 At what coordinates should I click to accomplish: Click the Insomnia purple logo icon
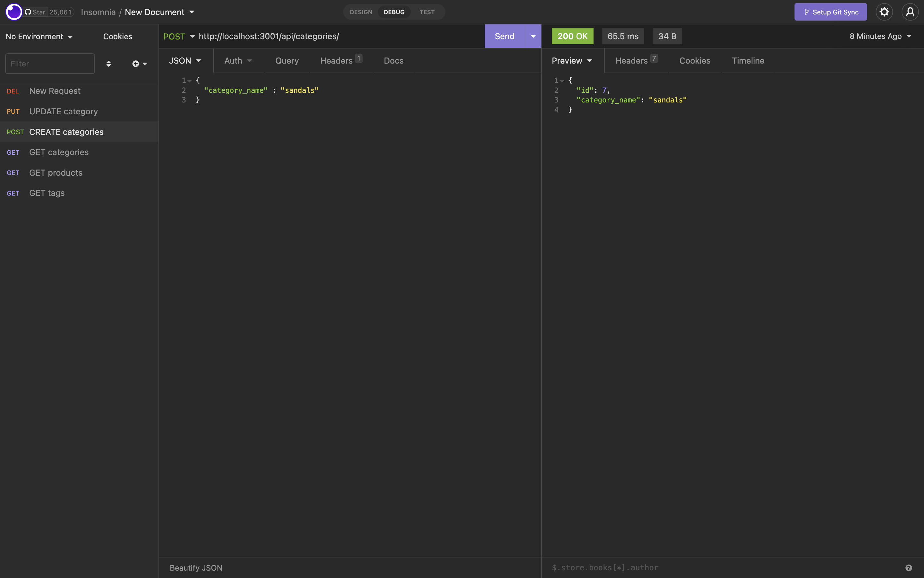point(14,12)
